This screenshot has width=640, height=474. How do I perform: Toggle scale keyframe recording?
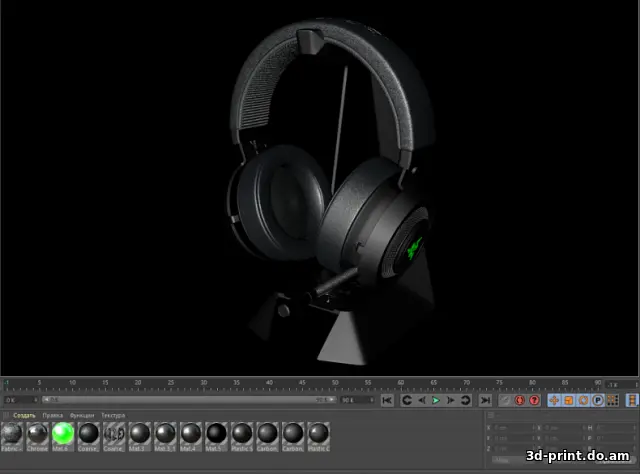(x=569, y=400)
